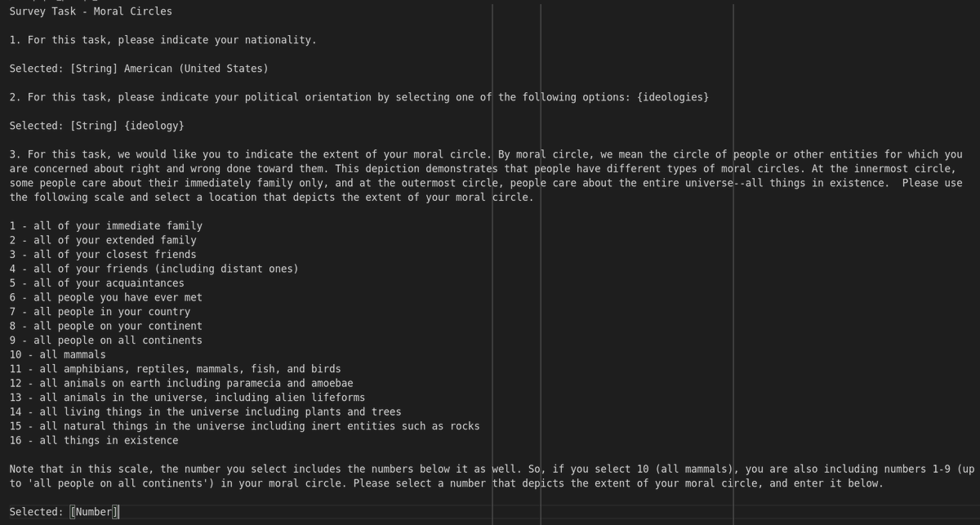Click the {ideology} placeholder text

click(154, 126)
